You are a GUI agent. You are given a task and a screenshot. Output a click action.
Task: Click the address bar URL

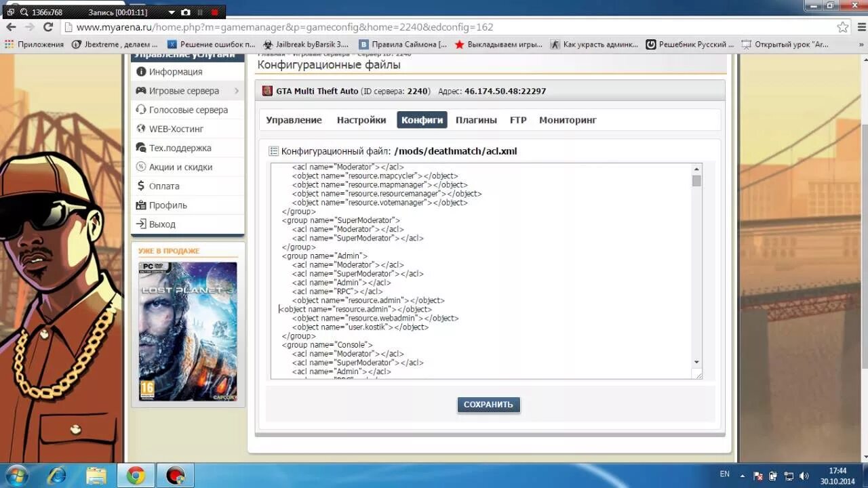(285, 27)
